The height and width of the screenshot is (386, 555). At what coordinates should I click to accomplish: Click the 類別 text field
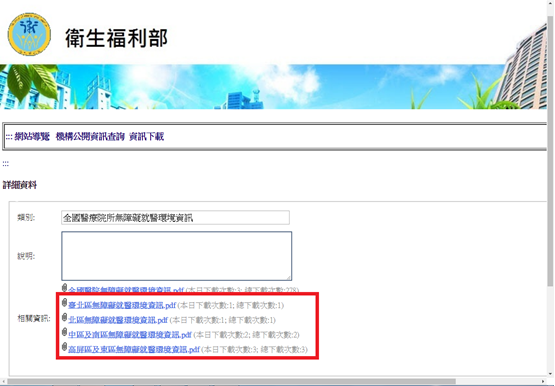pyautogui.click(x=175, y=218)
